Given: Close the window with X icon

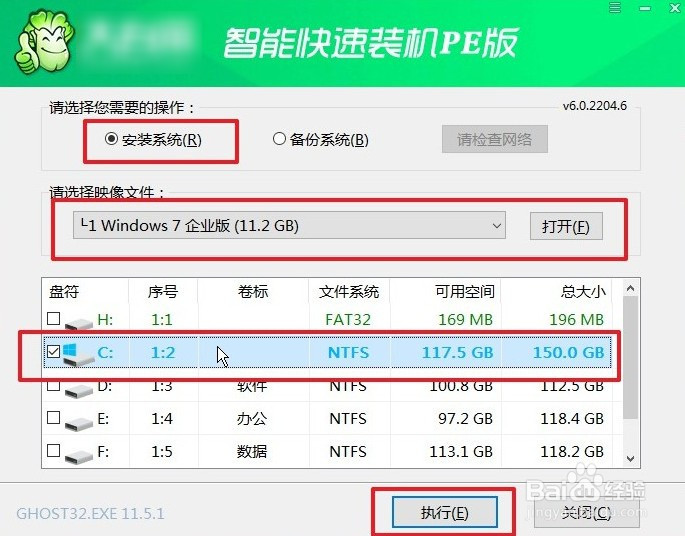Looking at the screenshot, I should click(x=675, y=8).
